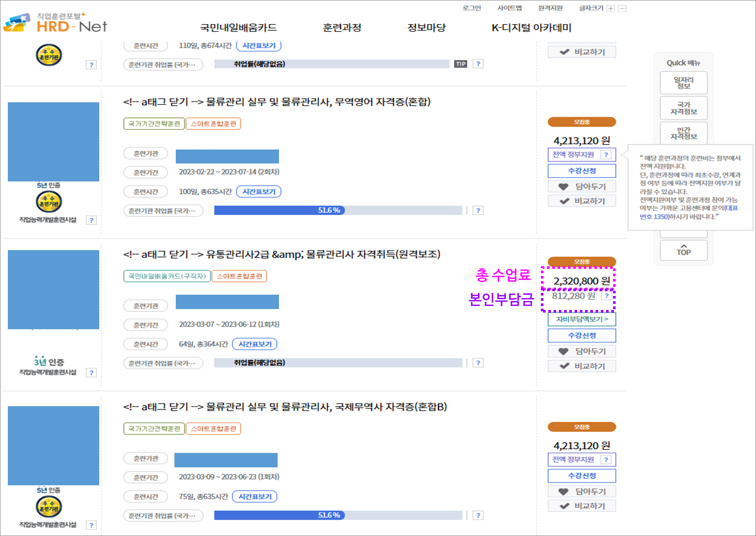Click the 글자크기 minus icon to shrink text
Viewport: 756px width, 536px height.
coord(622,8)
